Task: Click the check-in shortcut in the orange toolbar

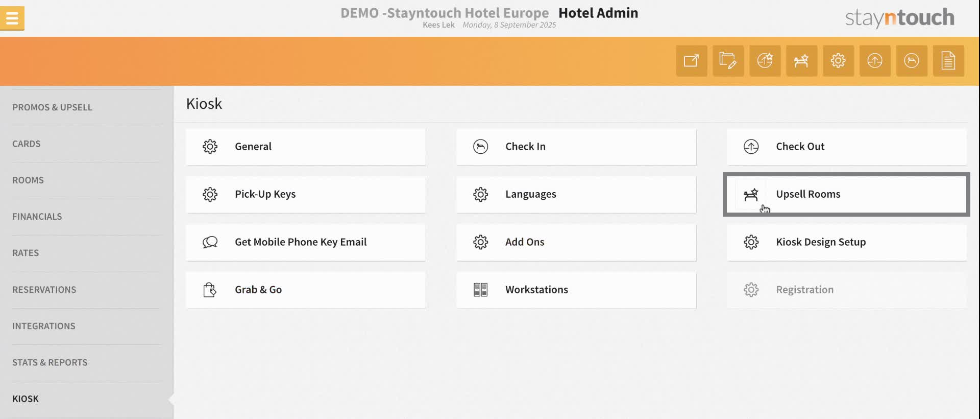Action: [912, 61]
